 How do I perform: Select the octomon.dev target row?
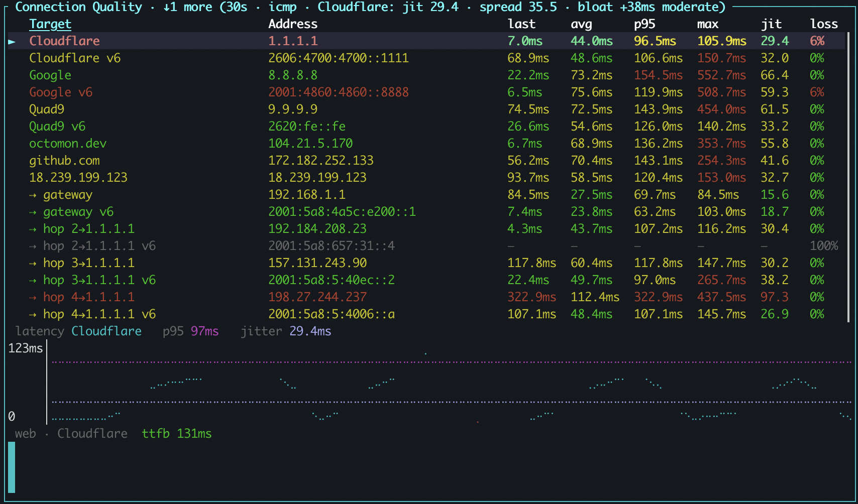(x=426, y=143)
